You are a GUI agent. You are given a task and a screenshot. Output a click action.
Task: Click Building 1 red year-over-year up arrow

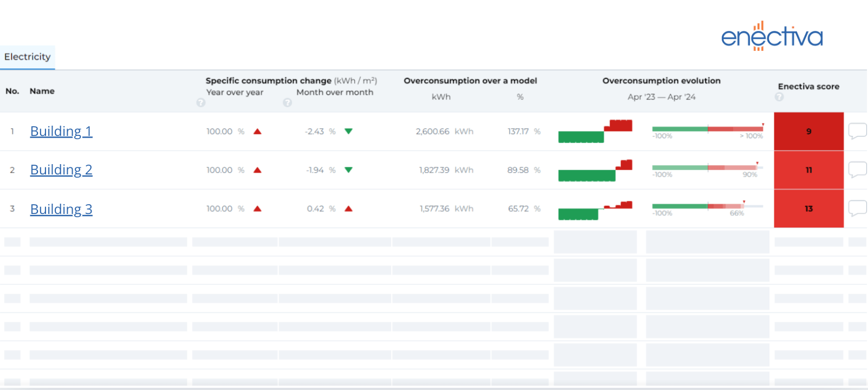[257, 132]
